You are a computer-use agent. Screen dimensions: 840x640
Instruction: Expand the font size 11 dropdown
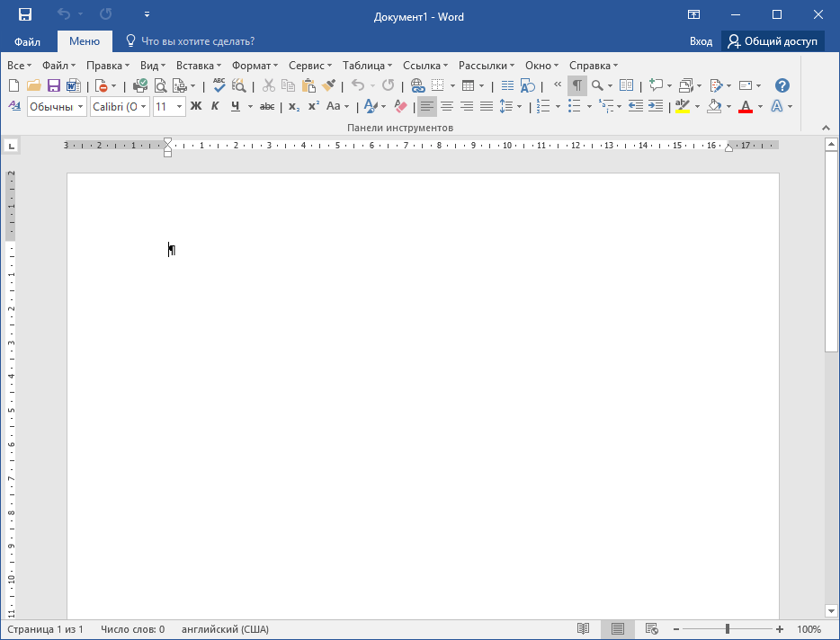(180, 107)
